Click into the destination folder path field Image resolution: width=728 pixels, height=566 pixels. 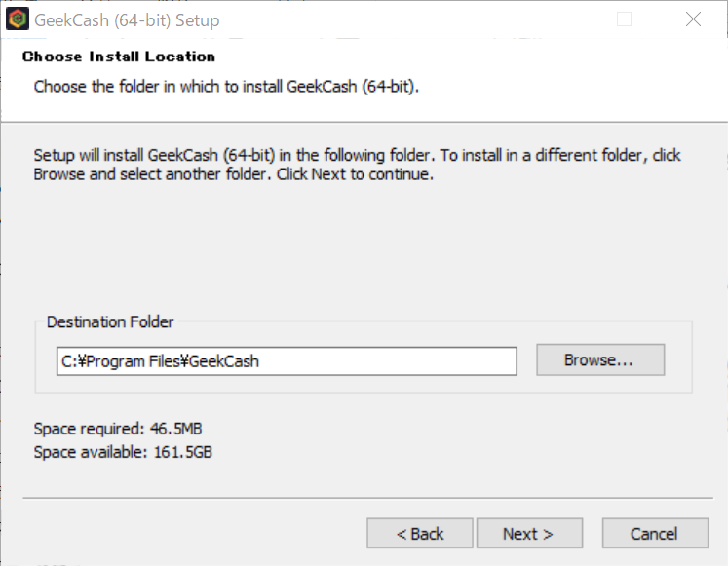tap(286, 360)
